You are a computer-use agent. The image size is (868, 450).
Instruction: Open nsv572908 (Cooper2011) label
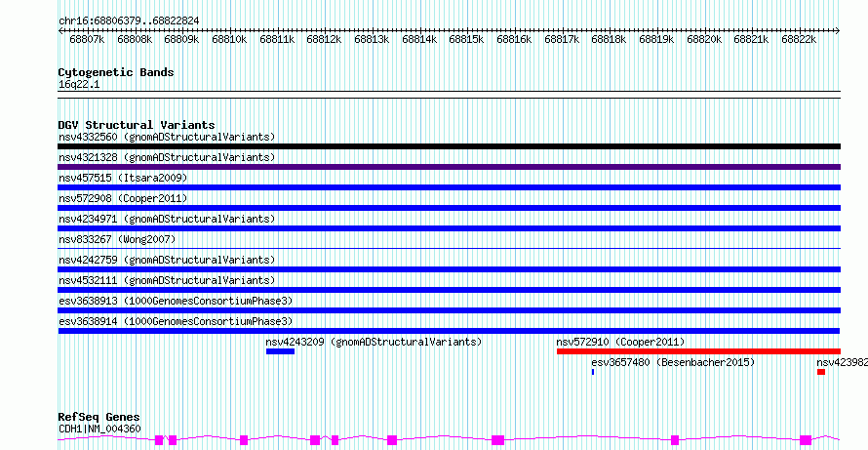click(123, 198)
